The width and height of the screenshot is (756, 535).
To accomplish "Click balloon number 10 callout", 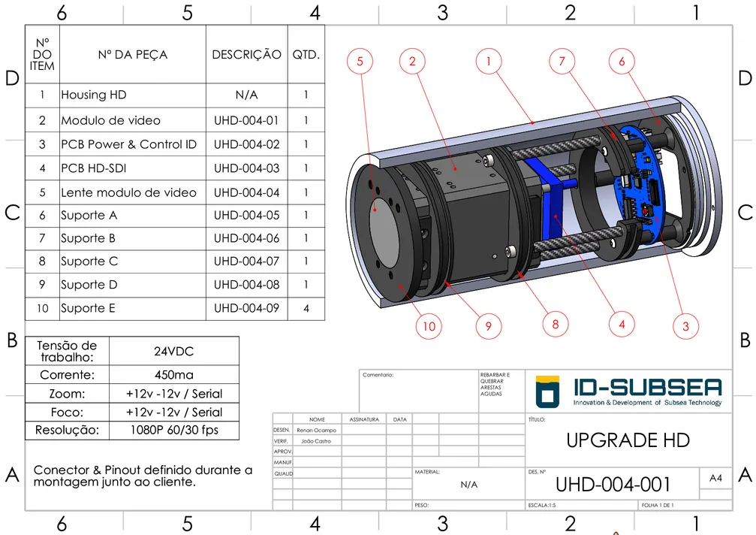I will [429, 326].
